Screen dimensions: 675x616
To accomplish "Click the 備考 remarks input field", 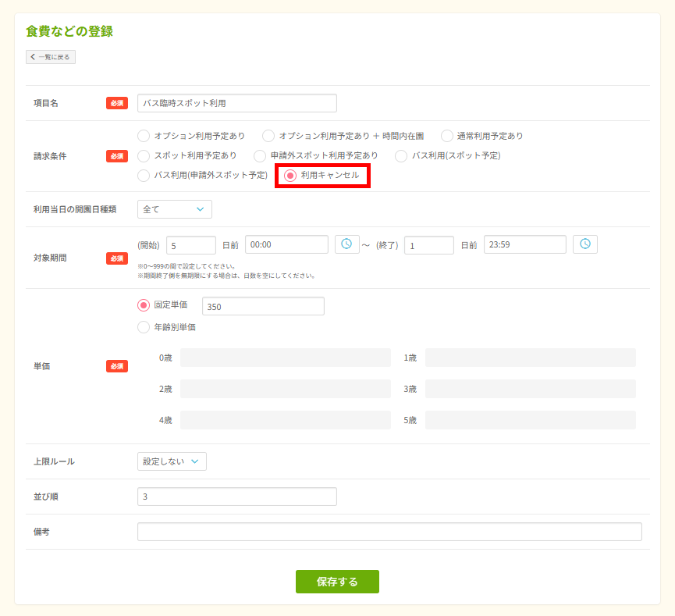I will [x=389, y=532].
